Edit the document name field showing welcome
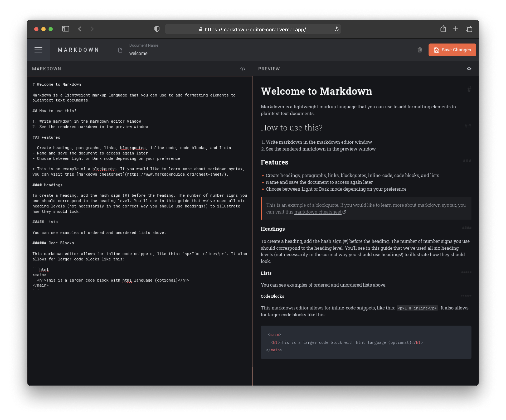This screenshot has height=420, width=506. point(138,53)
